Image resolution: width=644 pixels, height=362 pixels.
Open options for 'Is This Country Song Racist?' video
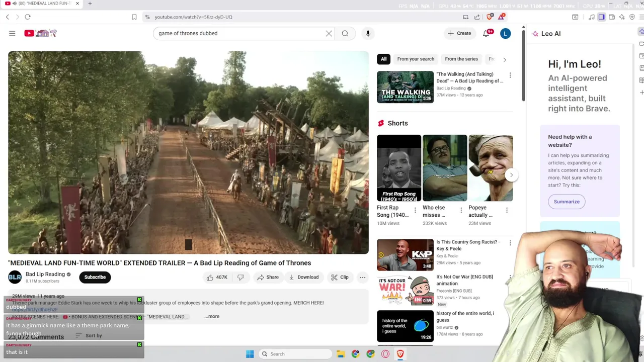click(510, 243)
